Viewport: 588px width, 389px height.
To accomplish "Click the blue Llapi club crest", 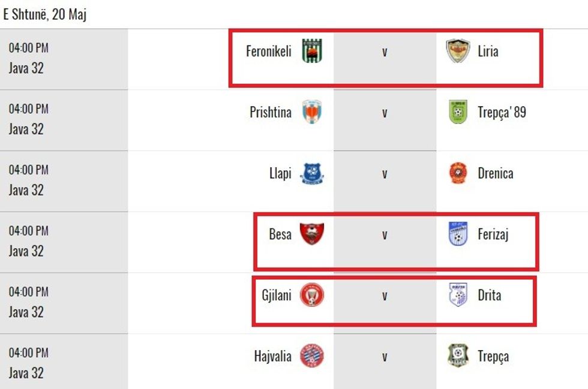I will [312, 173].
